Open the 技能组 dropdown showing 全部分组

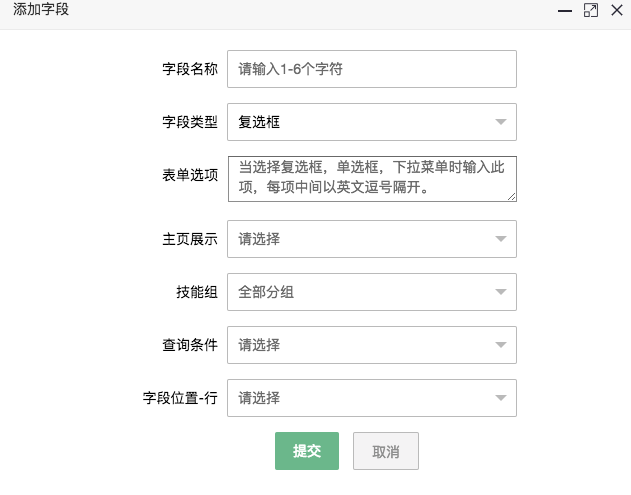(372, 292)
